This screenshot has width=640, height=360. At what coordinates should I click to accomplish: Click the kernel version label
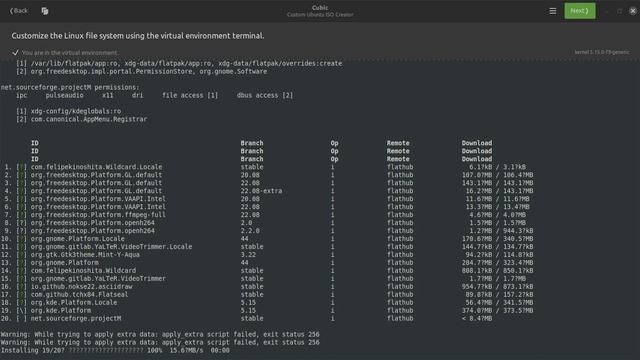(x=602, y=52)
